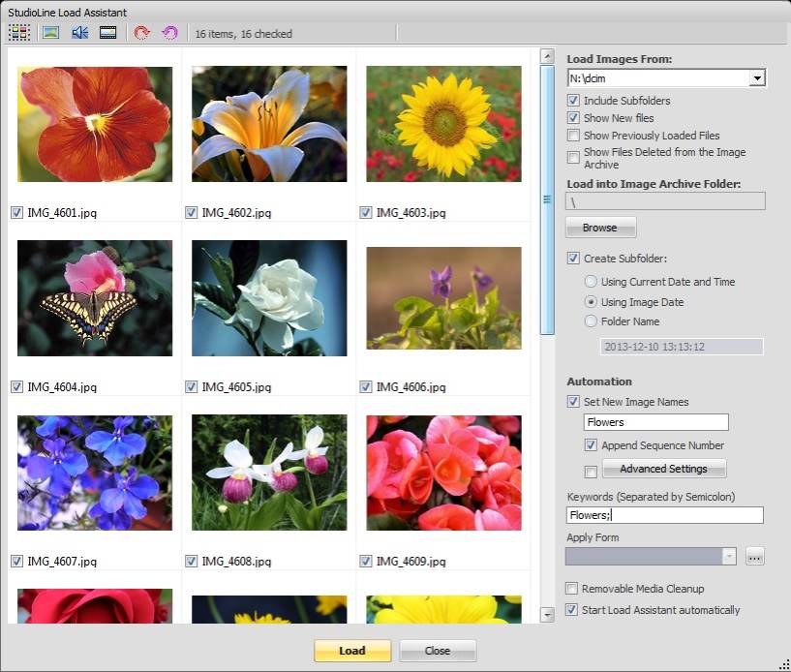The height and width of the screenshot is (672, 791).
Task: Uncheck IMG_4601.jpg checkbox
Action: click(16, 212)
